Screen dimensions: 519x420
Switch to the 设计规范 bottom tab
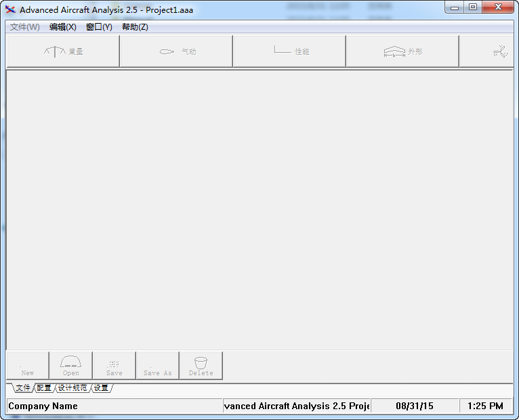click(72, 388)
